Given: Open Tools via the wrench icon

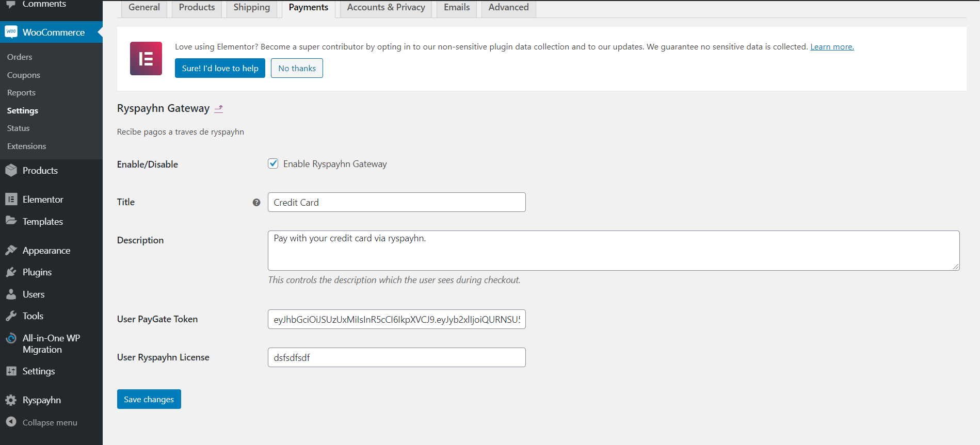Looking at the screenshot, I should 11,316.
